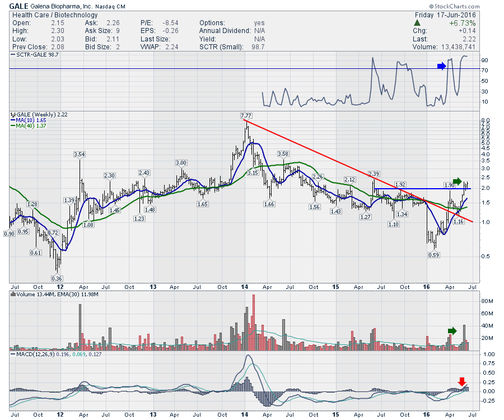Click the 1.28 price label
Screen dimensions: 504x420
point(32,204)
